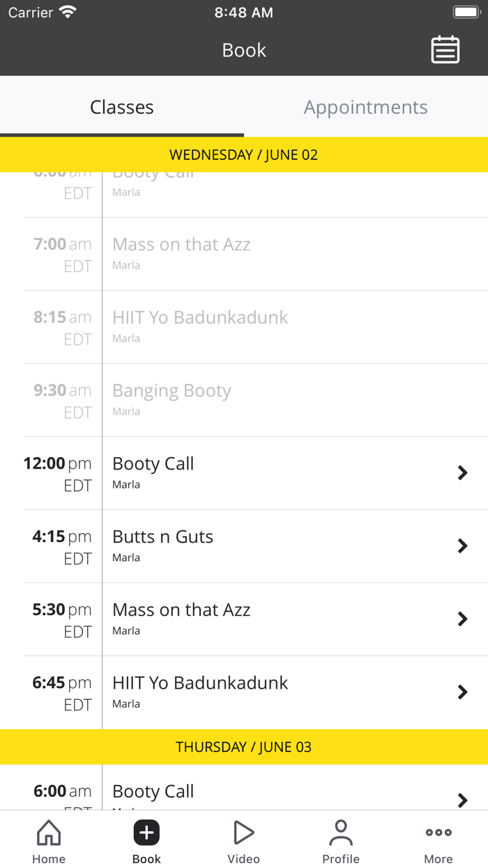The width and height of the screenshot is (488, 868).
Task: Select the greyed 9:30 am Banging Booty class
Action: coord(171,391)
